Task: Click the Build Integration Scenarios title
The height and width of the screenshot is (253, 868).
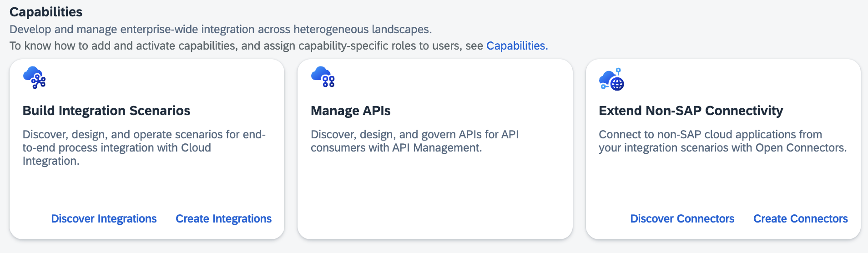Action: click(x=106, y=111)
